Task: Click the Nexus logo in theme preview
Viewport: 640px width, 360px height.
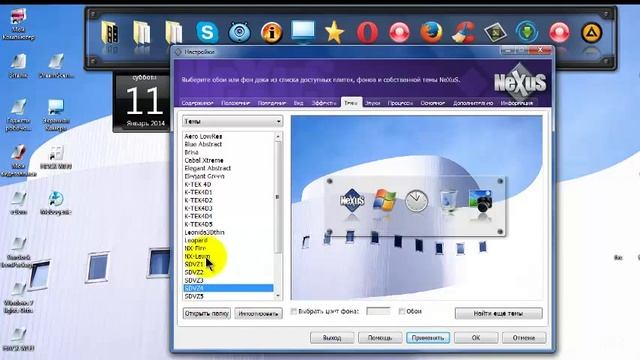Action: [x=352, y=200]
